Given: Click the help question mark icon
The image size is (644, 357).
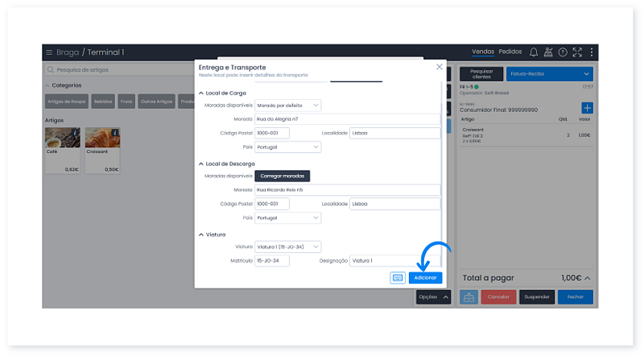Looking at the screenshot, I should click(x=563, y=52).
